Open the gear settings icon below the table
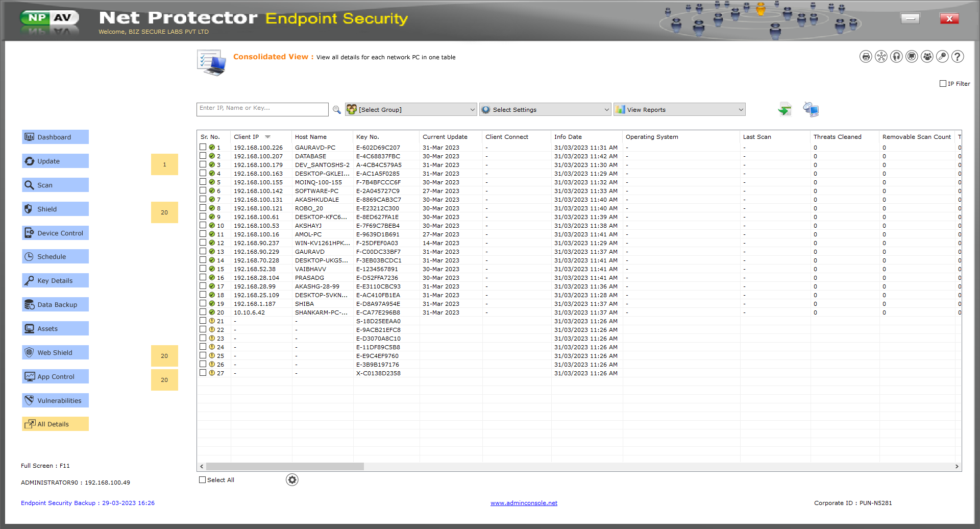The image size is (980, 529). (292, 480)
